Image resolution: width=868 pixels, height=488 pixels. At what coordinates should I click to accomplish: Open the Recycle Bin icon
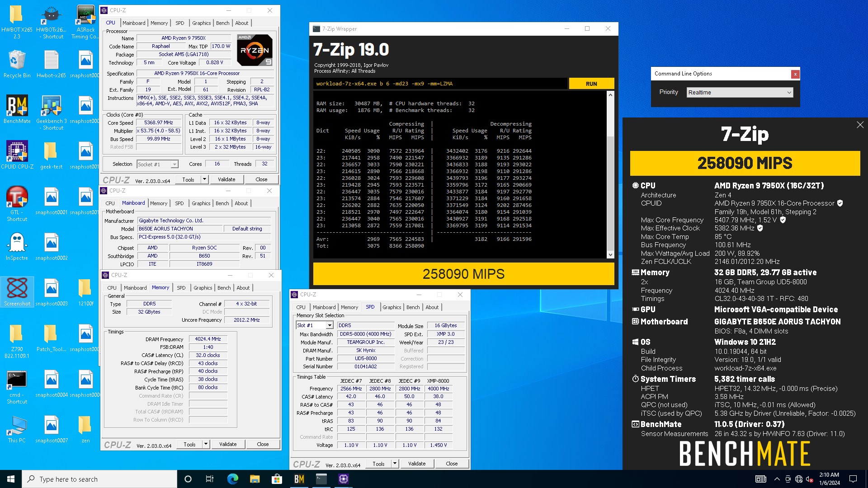click(17, 64)
